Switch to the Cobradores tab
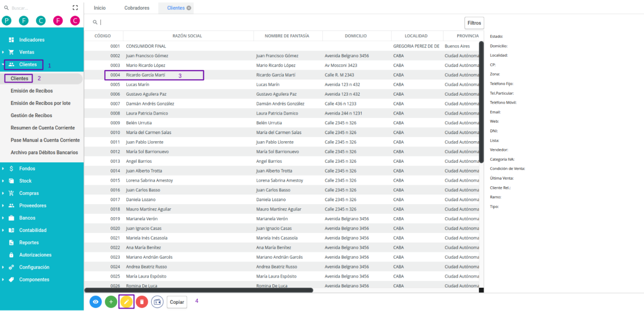 [136, 8]
